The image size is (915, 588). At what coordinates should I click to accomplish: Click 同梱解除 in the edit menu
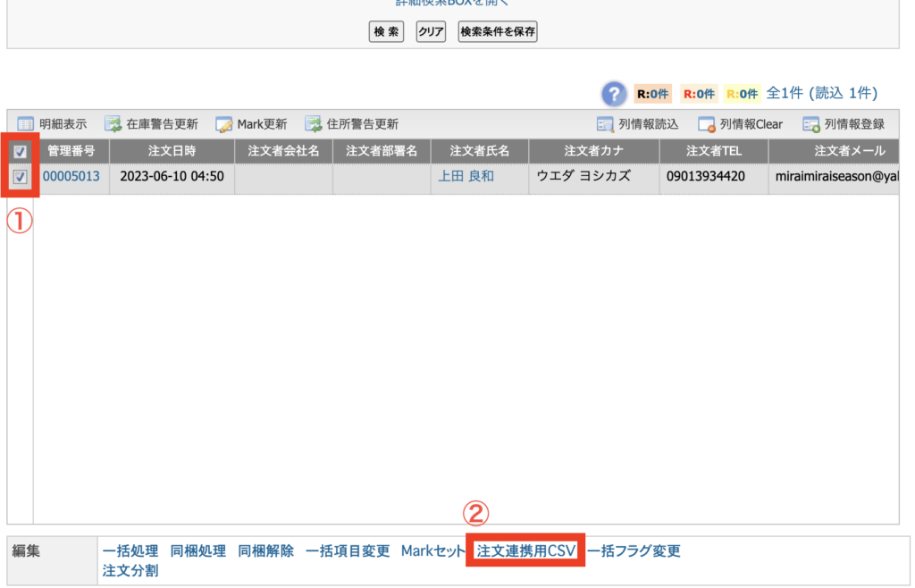[x=265, y=550]
